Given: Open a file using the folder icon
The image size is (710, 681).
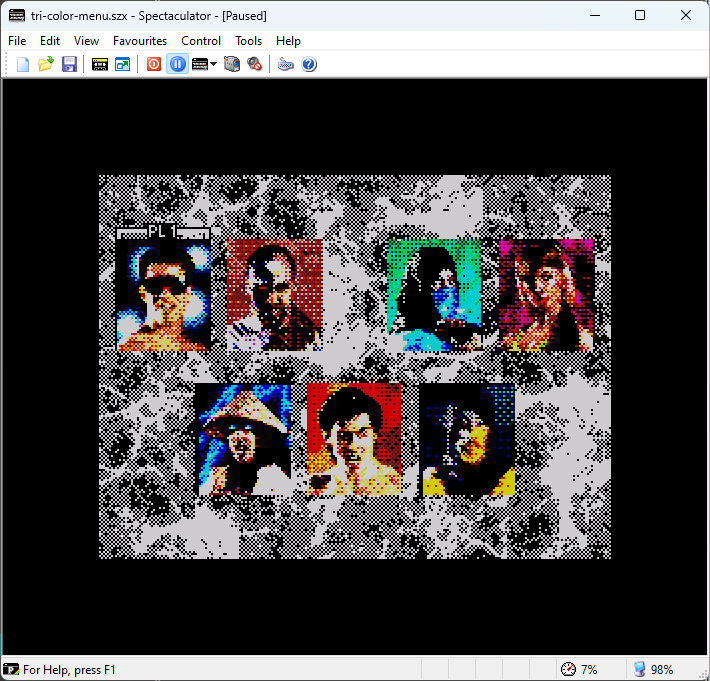Looking at the screenshot, I should 46,64.
